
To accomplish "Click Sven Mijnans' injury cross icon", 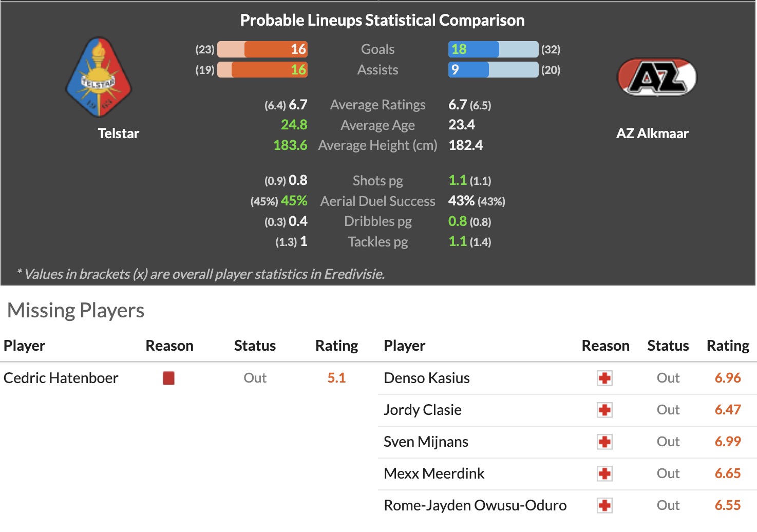I will (x=604, y=442).
